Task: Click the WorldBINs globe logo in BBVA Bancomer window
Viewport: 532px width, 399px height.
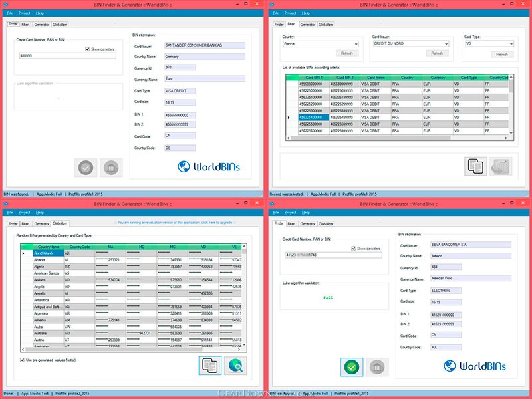Action: tap(450, 366)
